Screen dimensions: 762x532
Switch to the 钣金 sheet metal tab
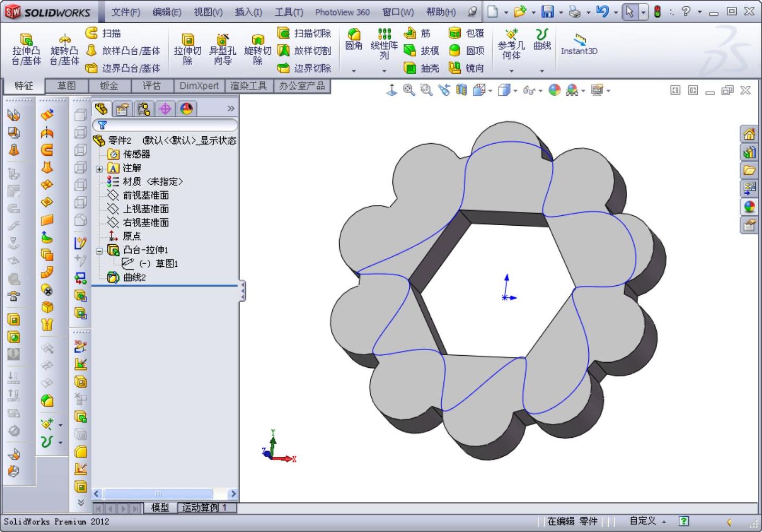pyautogui.click(x=109, y=86)
